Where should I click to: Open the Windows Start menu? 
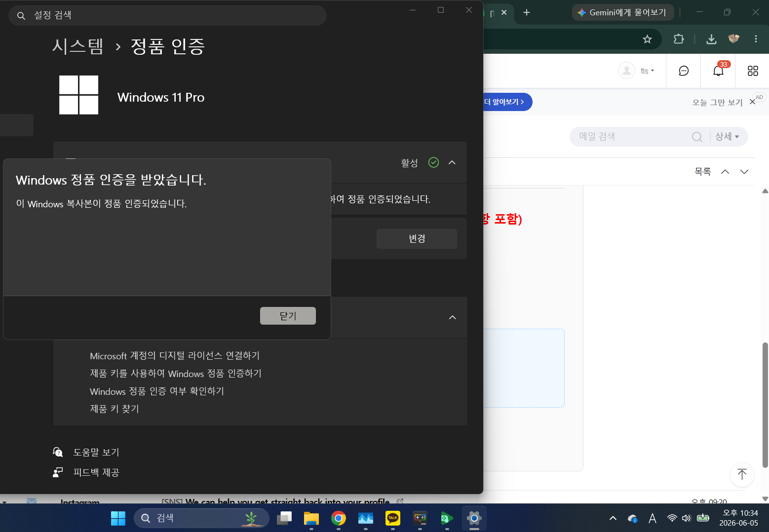pyautogui.click(x=118, y=518)
